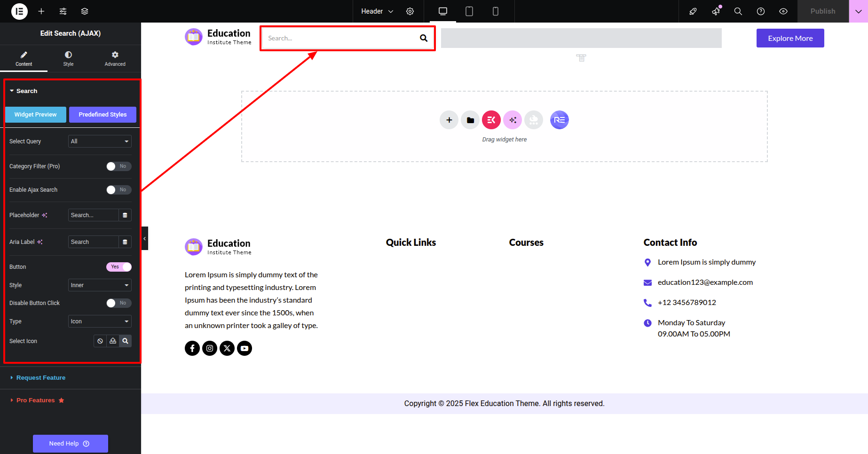Collapse the editor panel with the handle
The height and width of the screenshot is (454, 868).
click(x=145, y=238)
